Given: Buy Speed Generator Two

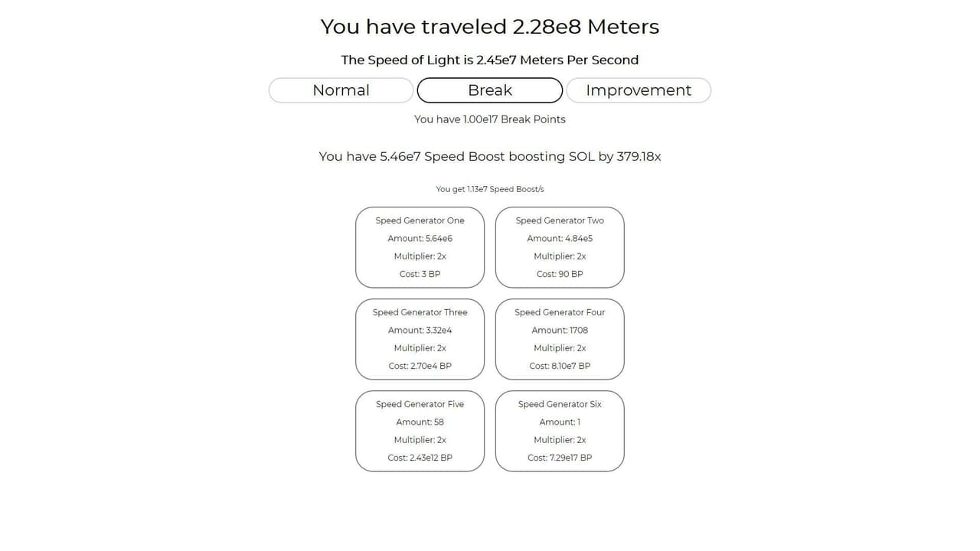Looking at the screenshot, I should (560, 247).
